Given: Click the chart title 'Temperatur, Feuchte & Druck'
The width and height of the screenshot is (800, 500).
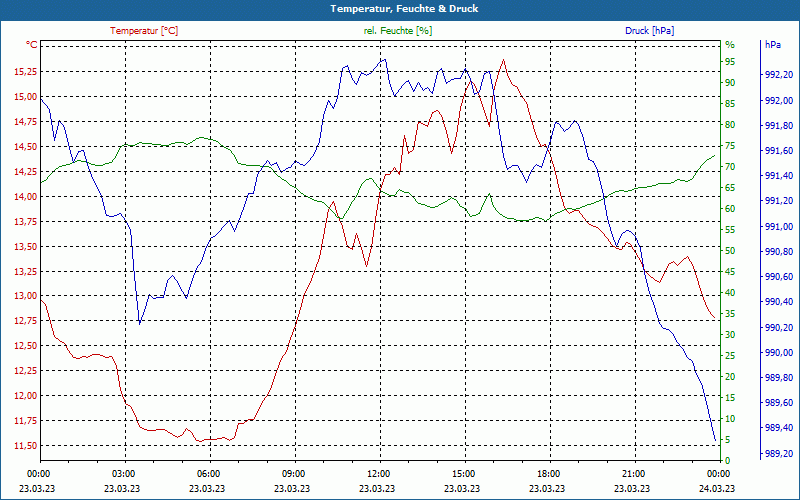Looking at the screenshot, I should [x=404, y=9].
